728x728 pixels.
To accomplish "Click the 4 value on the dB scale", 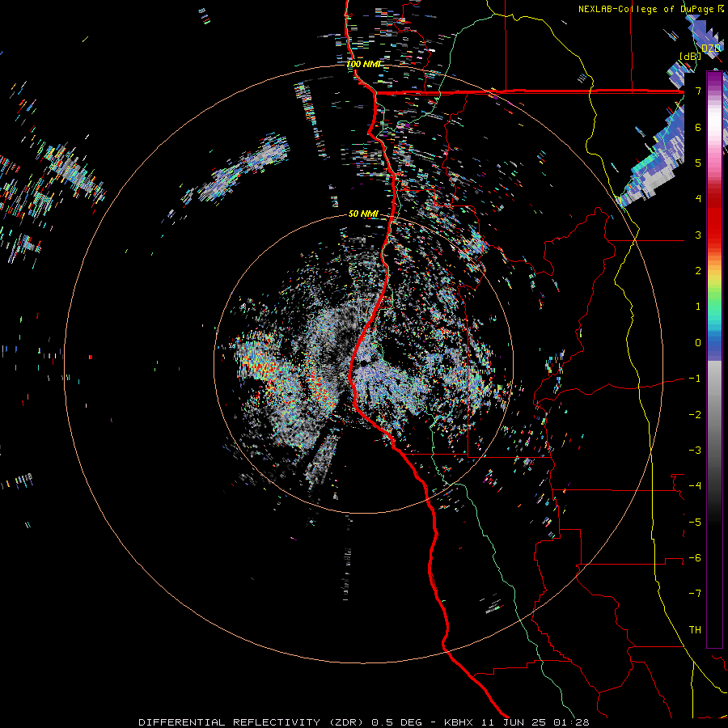I will point(698,199).
